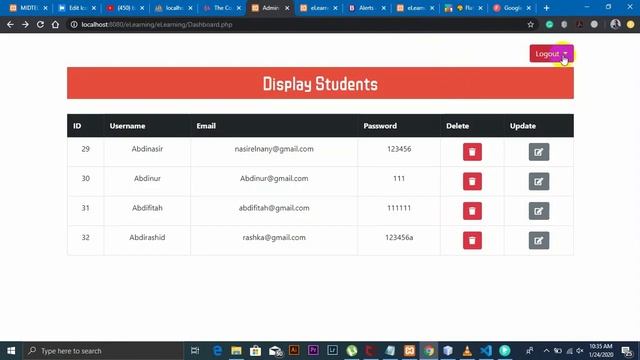Switch to the Google browser tab
The width and height of the screenshot is (640, 360).
(x=512, y=8)
